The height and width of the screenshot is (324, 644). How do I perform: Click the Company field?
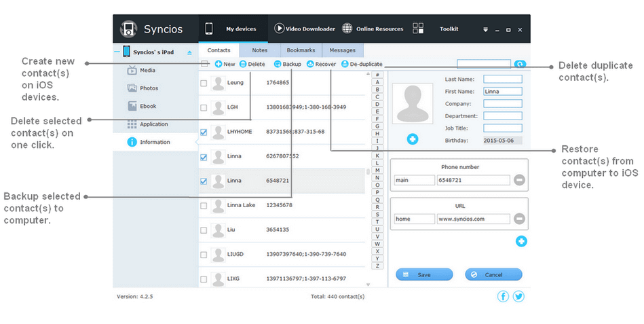pos(503,104)
